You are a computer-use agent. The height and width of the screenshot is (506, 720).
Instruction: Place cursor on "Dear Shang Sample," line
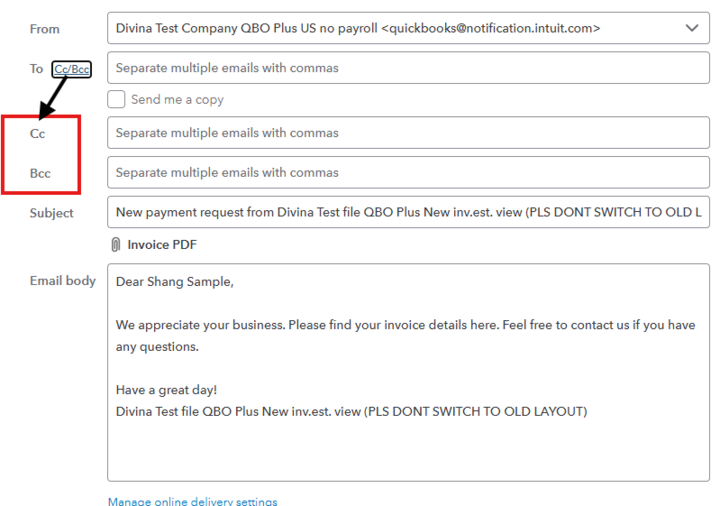(175, 282)
